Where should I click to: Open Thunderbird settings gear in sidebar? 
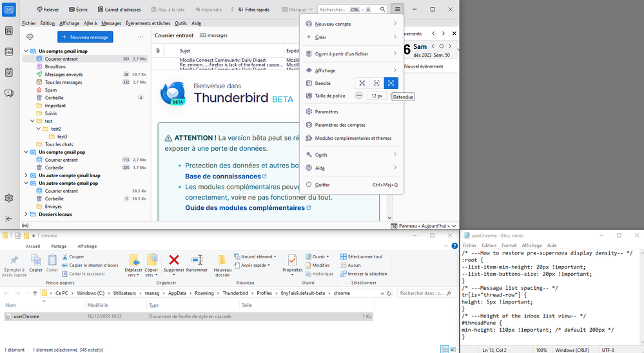point(8,198)
